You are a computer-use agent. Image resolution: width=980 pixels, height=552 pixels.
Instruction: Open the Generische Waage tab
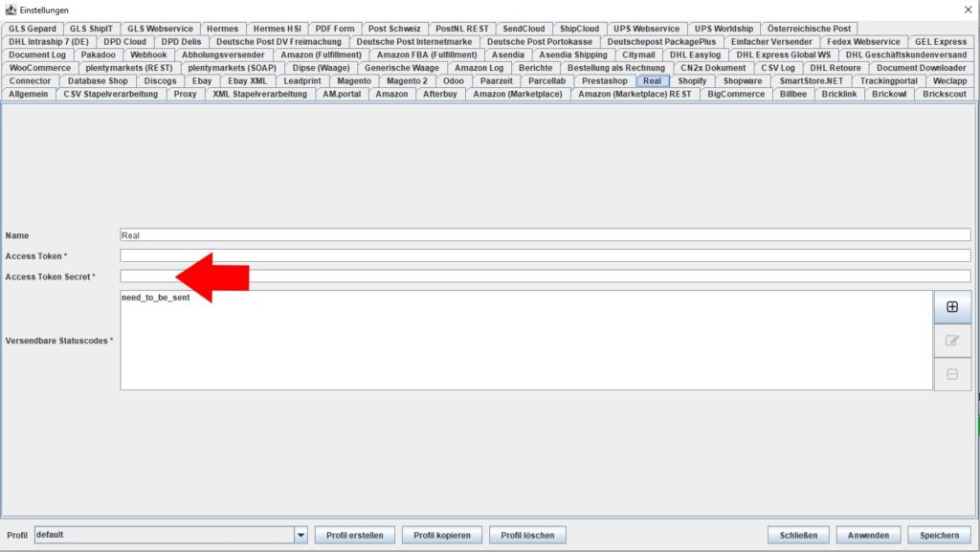(x=401, y=67)
